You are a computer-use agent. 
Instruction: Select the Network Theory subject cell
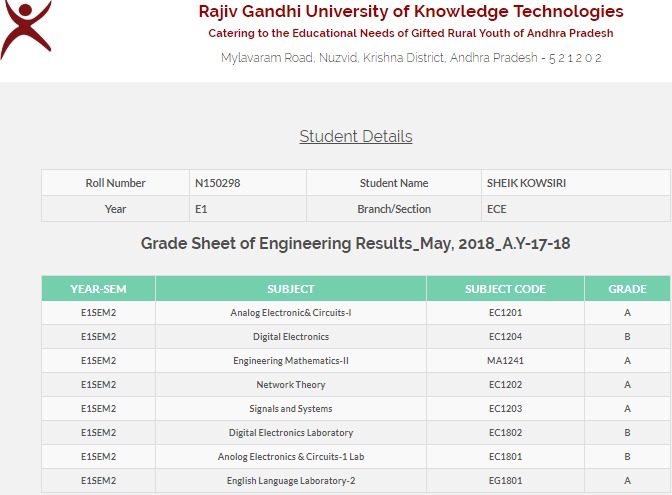click(291, 385)
